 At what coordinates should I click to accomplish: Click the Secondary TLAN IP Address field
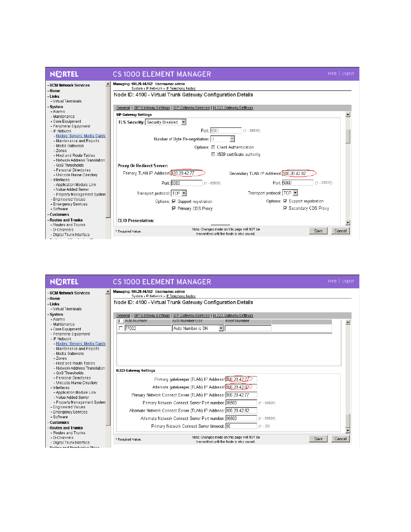298,173
